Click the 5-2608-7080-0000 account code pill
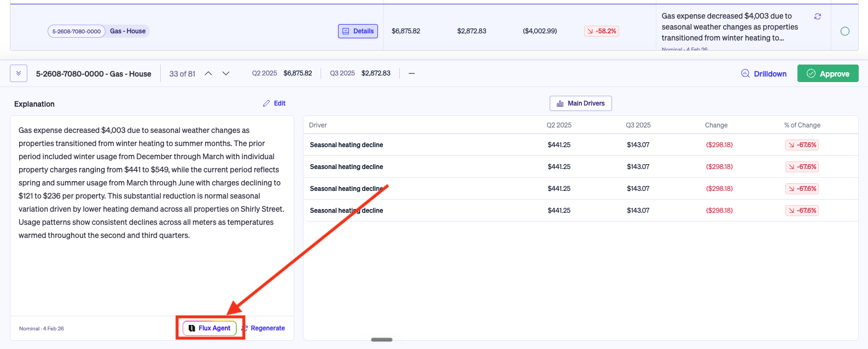 pos(77,31)
